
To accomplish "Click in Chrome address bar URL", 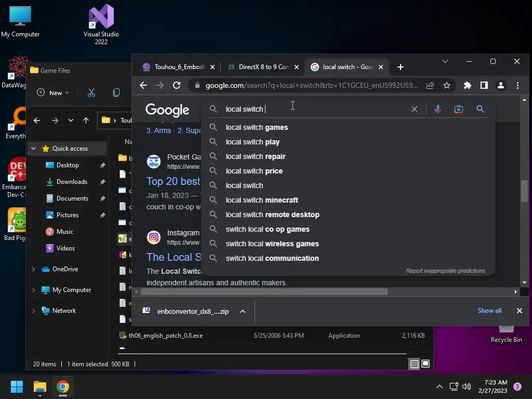I will tap(312, 86).
